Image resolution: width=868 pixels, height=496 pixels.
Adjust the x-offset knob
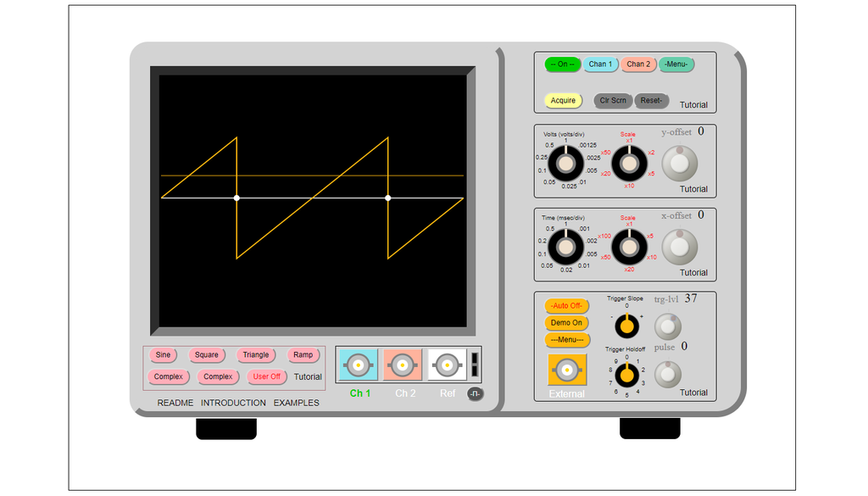tap(680, 247)
